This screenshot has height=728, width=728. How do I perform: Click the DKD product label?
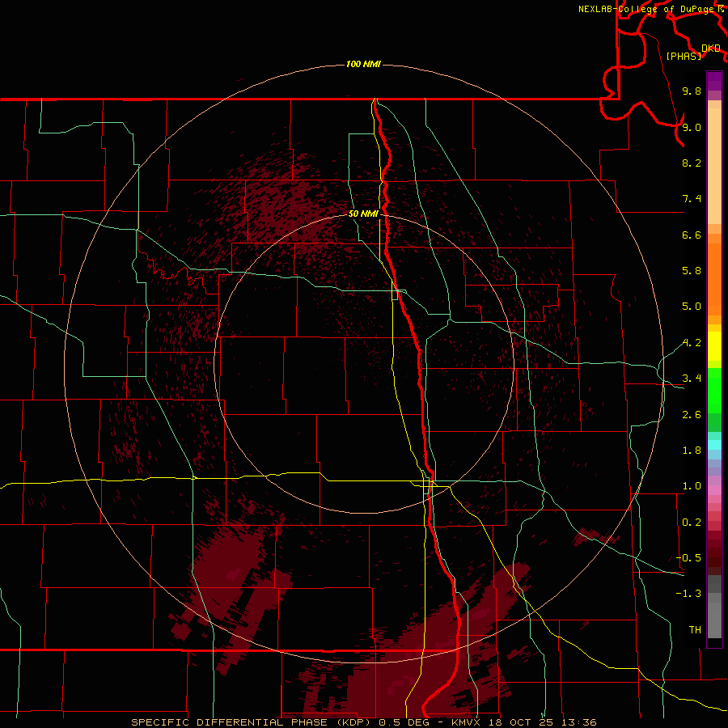pos(711,49)
